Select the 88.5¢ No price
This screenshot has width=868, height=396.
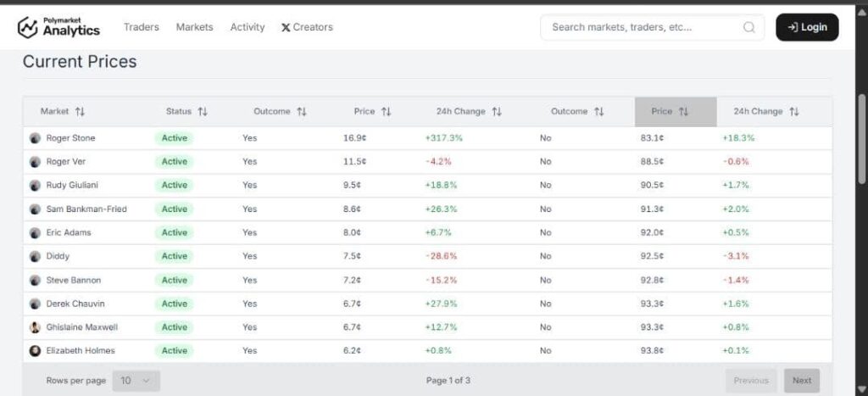click(652, 162)
